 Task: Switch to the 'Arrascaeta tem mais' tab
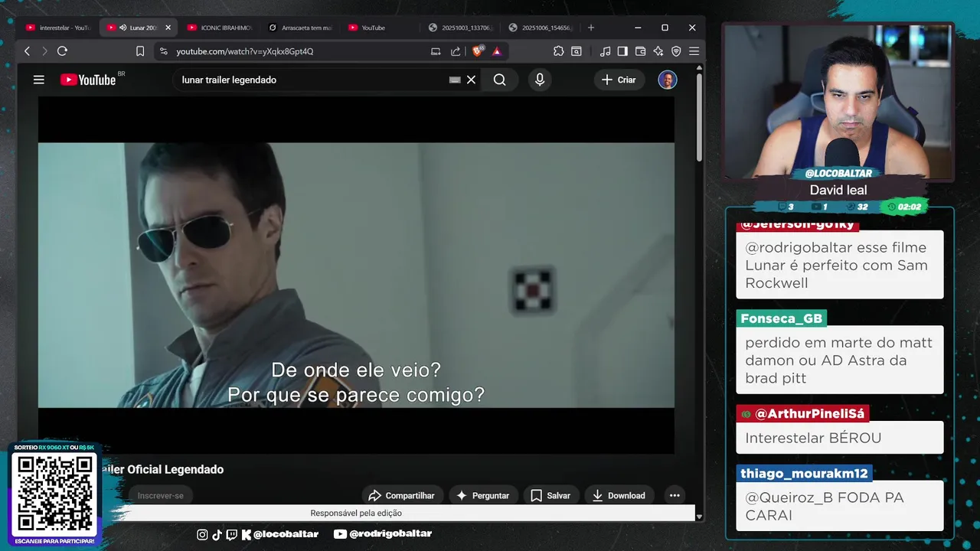[300, 28]
